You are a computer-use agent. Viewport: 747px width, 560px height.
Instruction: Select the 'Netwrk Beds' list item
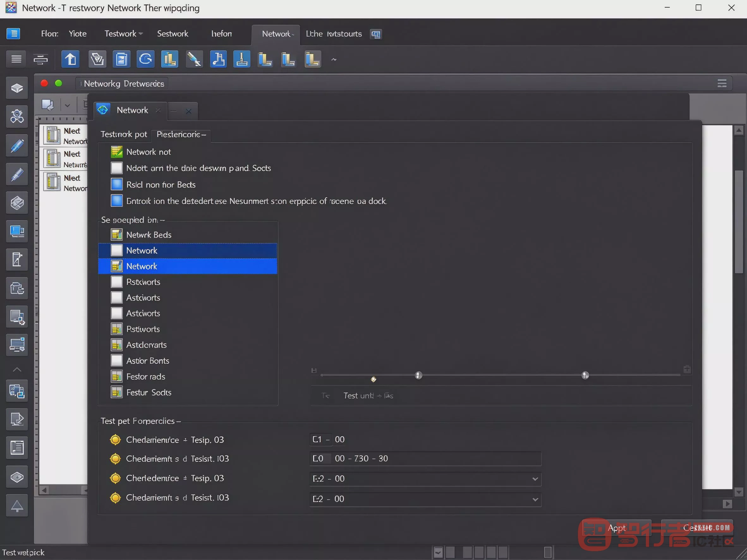188,235
